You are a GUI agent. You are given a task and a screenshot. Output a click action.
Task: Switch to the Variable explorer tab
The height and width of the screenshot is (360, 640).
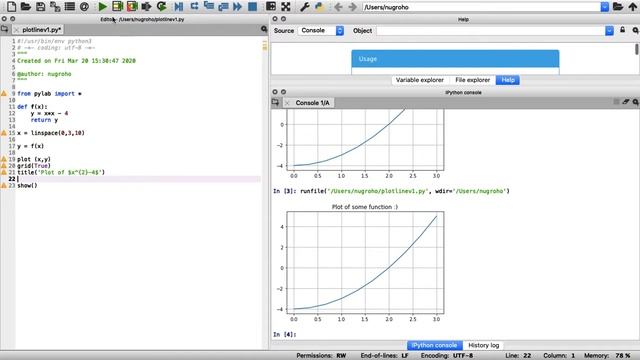tap(420, 80)
